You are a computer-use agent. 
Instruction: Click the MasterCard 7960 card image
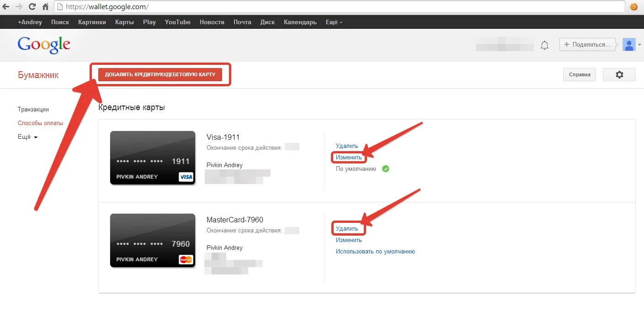click(x=153, y=240)
